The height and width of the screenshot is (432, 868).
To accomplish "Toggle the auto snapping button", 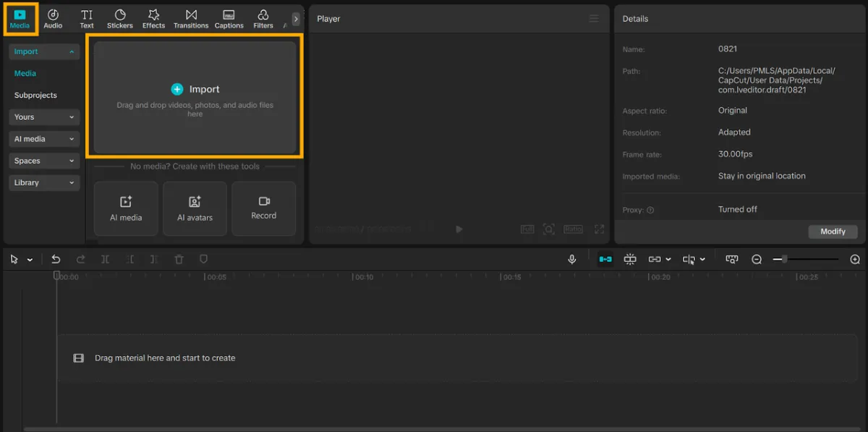I will 630,259.
